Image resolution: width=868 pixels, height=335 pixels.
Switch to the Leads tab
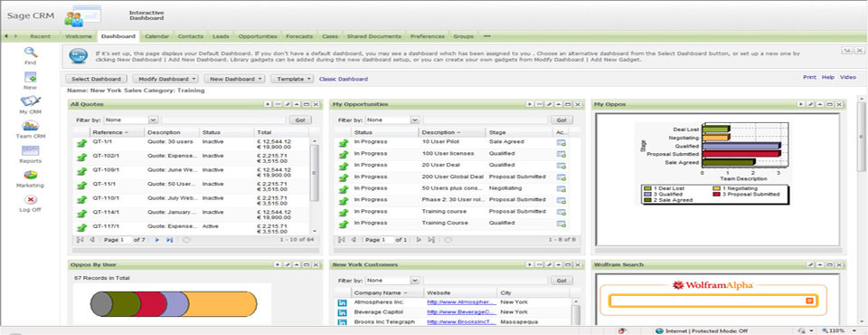(221, 36)
